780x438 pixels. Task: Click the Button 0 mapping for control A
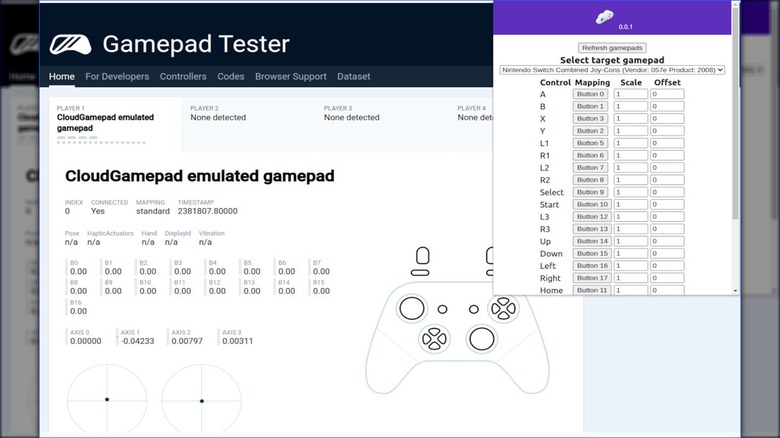pos(591,94)
